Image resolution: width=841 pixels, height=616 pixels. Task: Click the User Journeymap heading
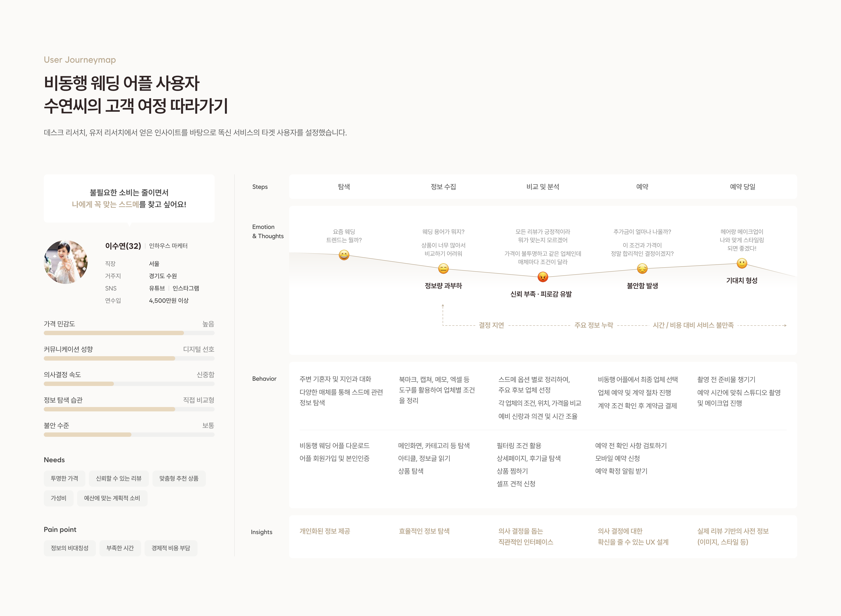(80, 60)
